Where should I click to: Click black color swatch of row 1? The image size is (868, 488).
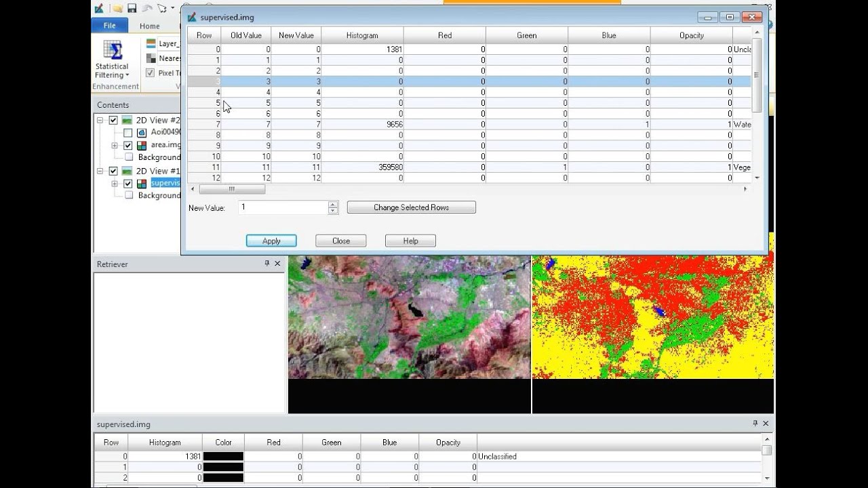pyautogui.click(x=223, y=467)
